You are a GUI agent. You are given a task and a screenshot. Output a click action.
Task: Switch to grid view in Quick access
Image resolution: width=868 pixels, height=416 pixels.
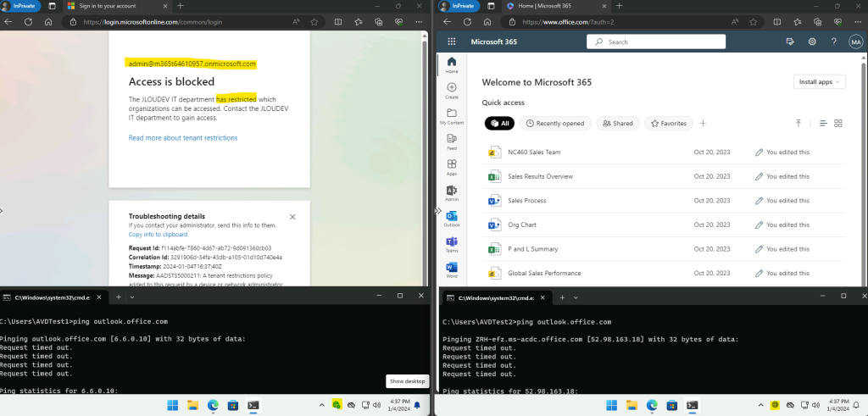point(838,124)
